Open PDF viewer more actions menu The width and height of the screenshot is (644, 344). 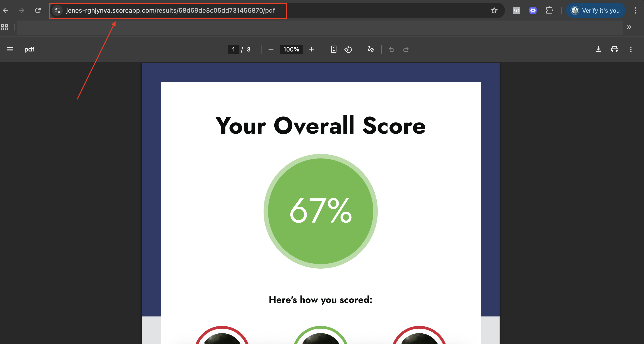click(x=631, y=49)
